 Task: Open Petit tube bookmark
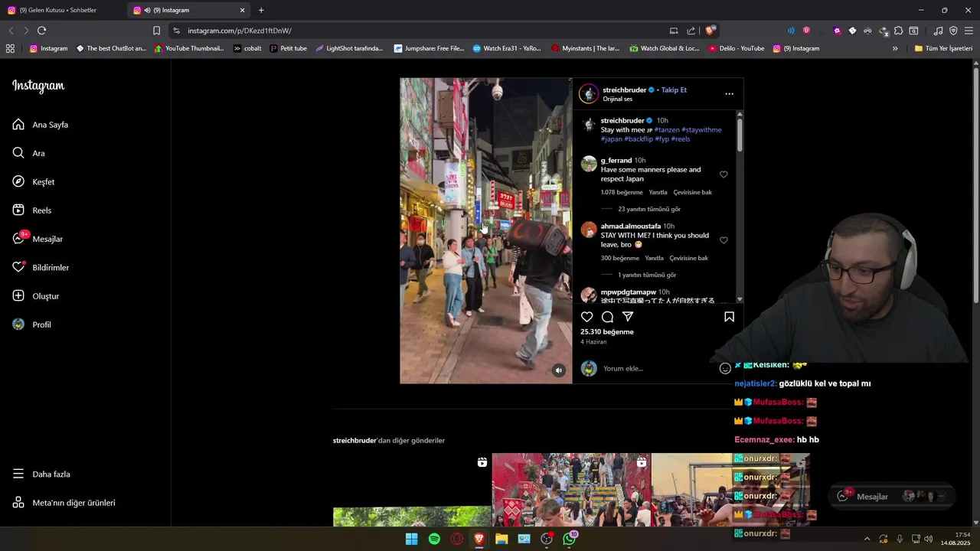[288, 48]
